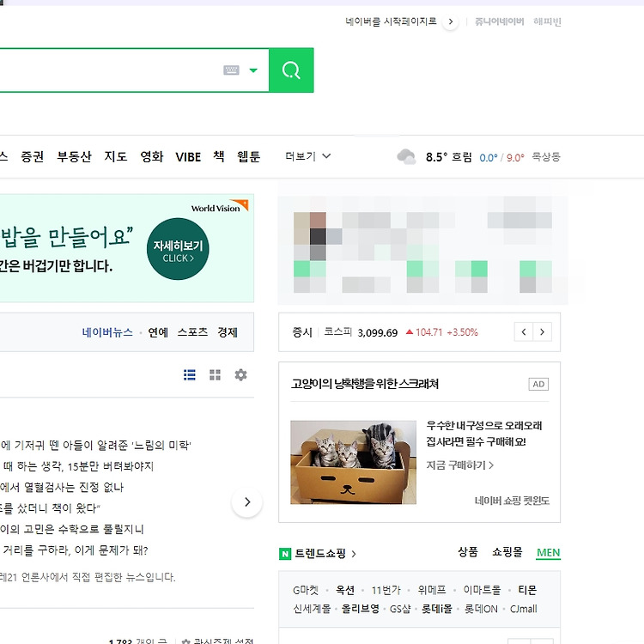
Task: Open the 웹툰 menu item
Action: click(248, 156)
